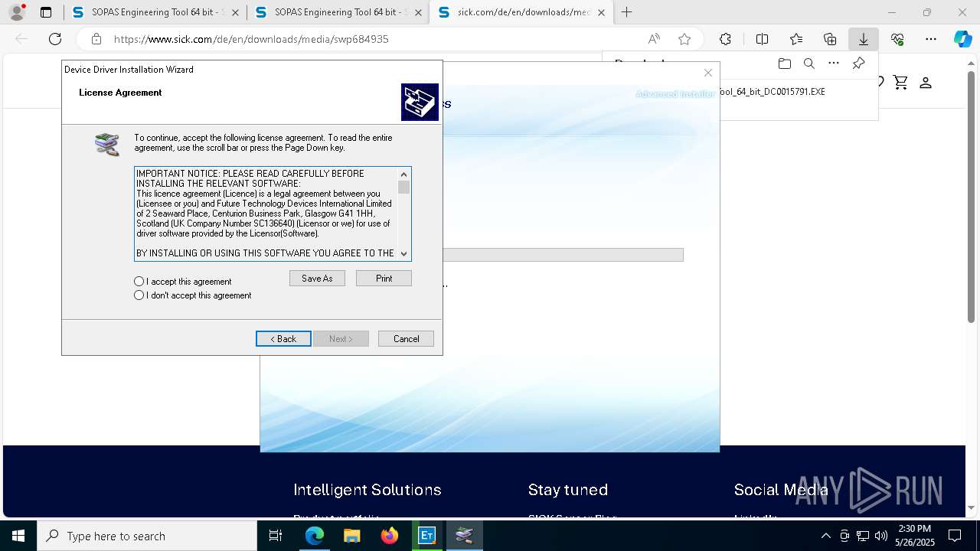The width and height of the screenshot is (980, 551).
Task: Open Task View on taskbar
Action: 276,536
